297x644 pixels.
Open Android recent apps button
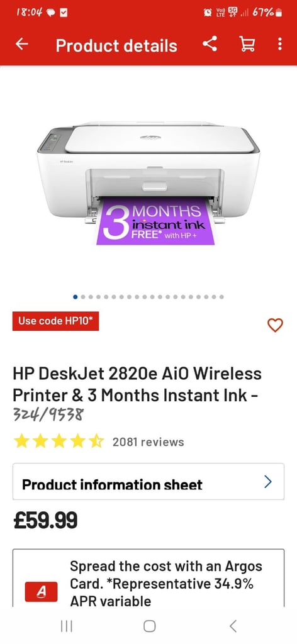66,626
